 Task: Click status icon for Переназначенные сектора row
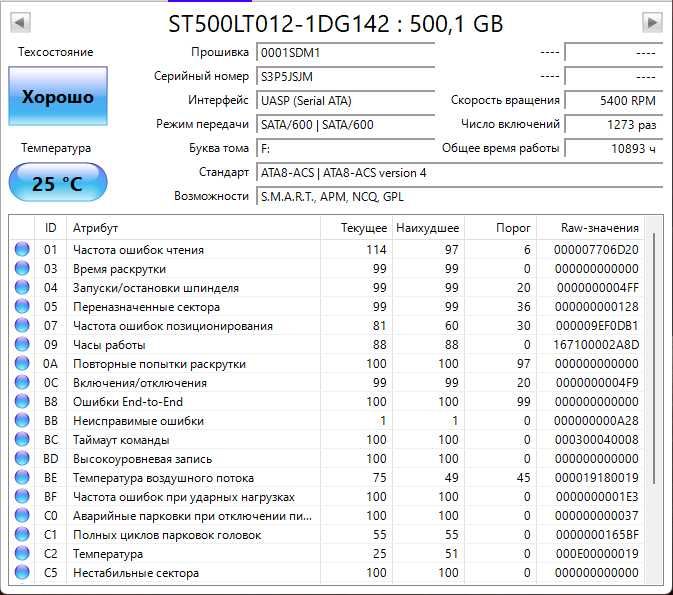(x=22, y=307)
